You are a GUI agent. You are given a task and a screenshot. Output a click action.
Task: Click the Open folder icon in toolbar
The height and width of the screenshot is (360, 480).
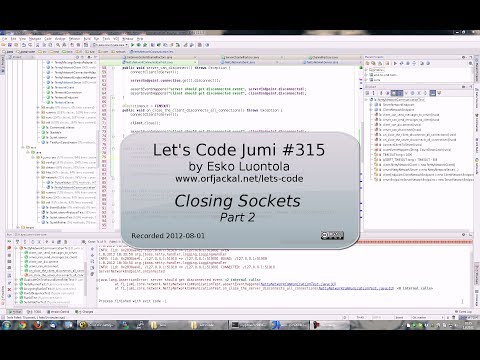tap(4, 45)
